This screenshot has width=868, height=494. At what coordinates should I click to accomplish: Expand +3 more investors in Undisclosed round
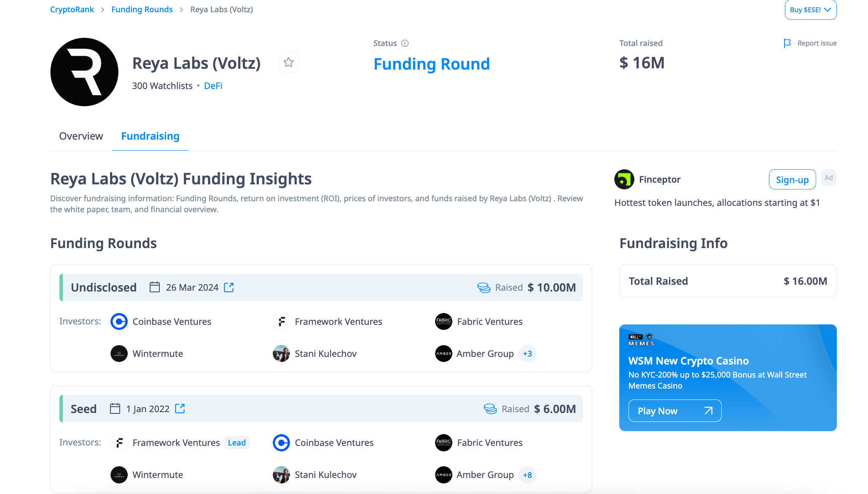(527, 354)
